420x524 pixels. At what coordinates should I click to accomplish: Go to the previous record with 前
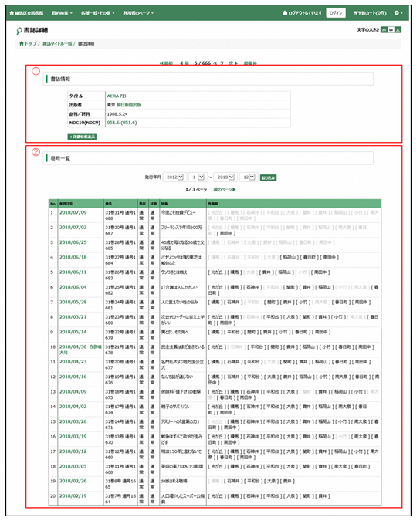coord(185,63)
